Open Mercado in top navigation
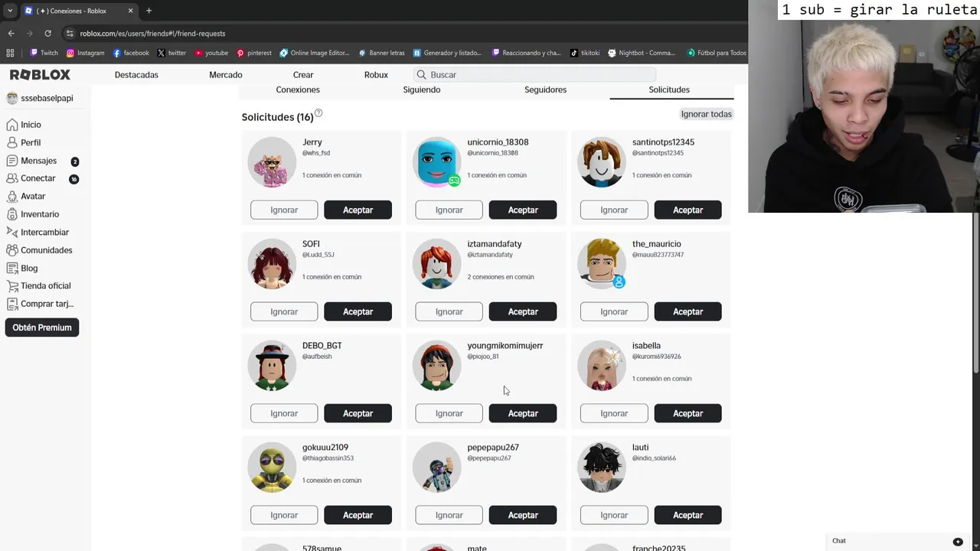Image resolution: width=980 pixels, height=551 pixels. click(226, 74)
